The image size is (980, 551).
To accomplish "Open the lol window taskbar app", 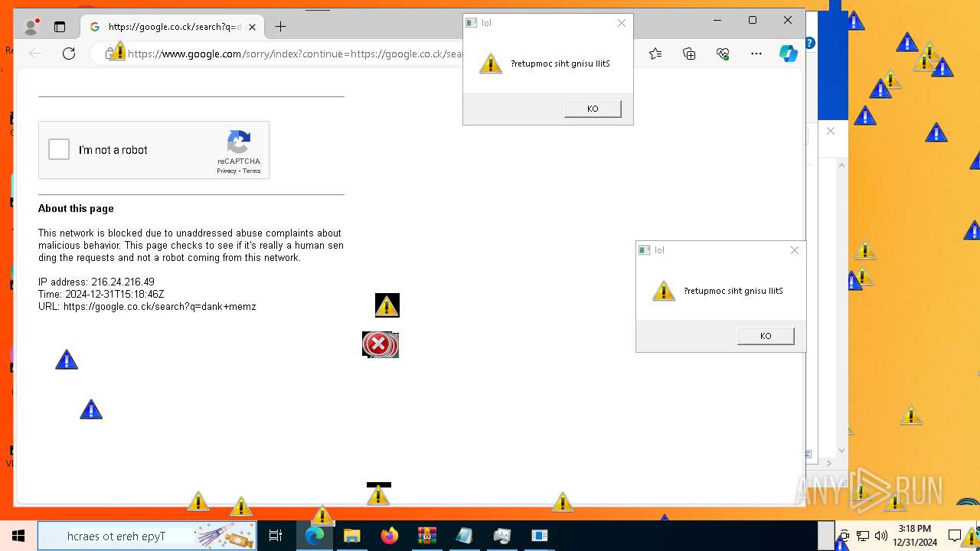I will [540, 536].
